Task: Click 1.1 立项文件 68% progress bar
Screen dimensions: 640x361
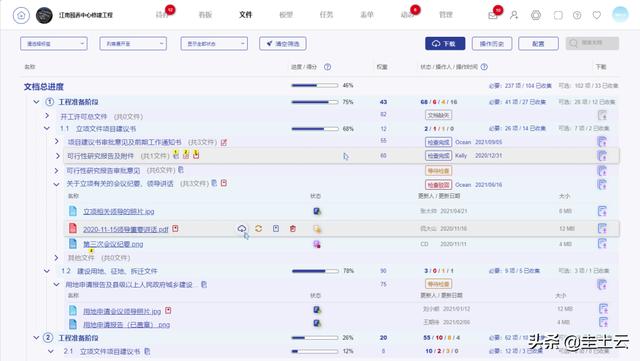Action: (x=315, y=129)
